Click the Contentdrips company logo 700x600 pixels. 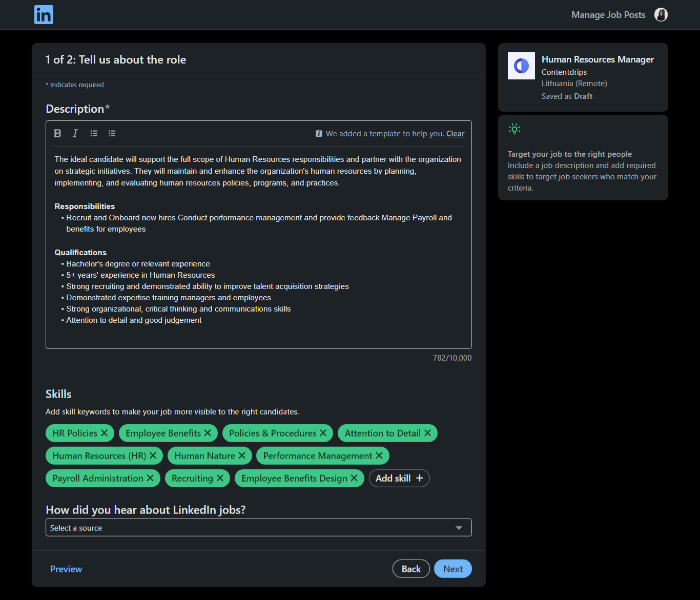tap(521, 66)
